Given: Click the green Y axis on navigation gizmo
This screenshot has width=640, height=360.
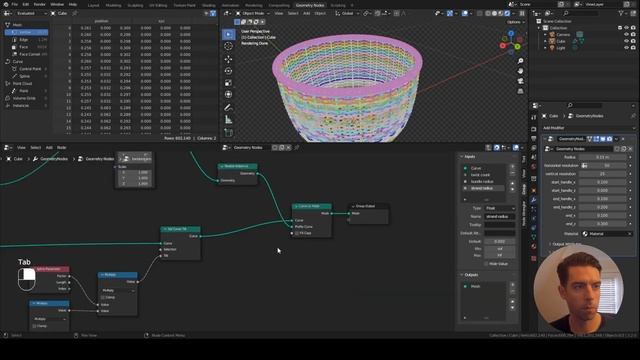Looking at the screenshot, I should click(518, 47).
